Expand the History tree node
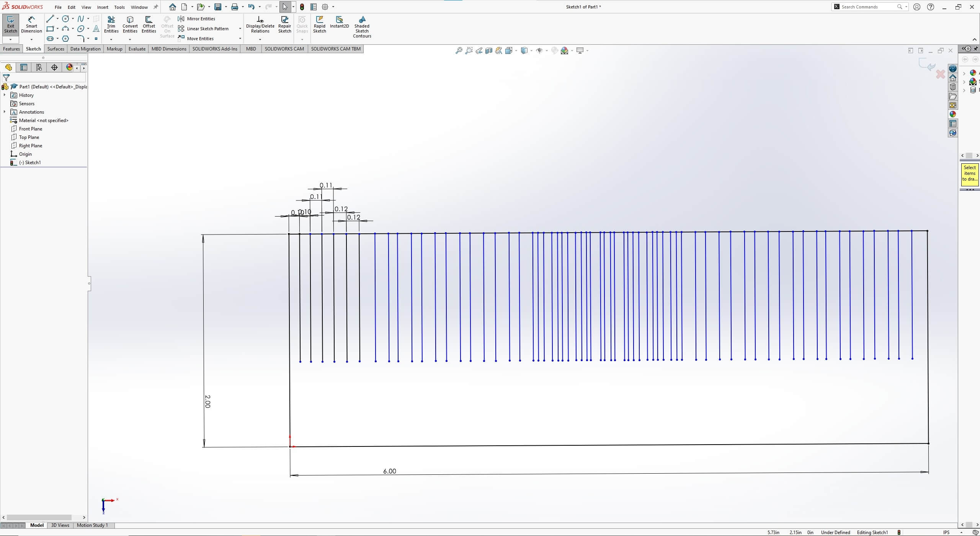The width and height of the screenshot is (980, 536). [5, 95]
